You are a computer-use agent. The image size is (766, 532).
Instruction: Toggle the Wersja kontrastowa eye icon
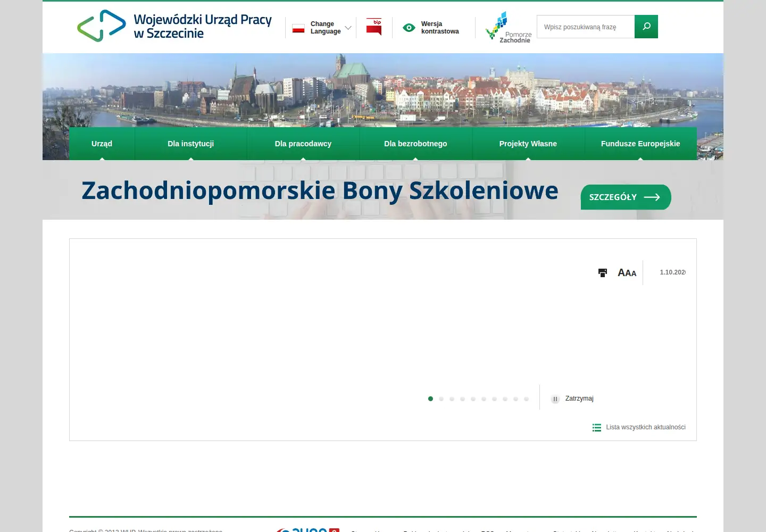(409, 28)
